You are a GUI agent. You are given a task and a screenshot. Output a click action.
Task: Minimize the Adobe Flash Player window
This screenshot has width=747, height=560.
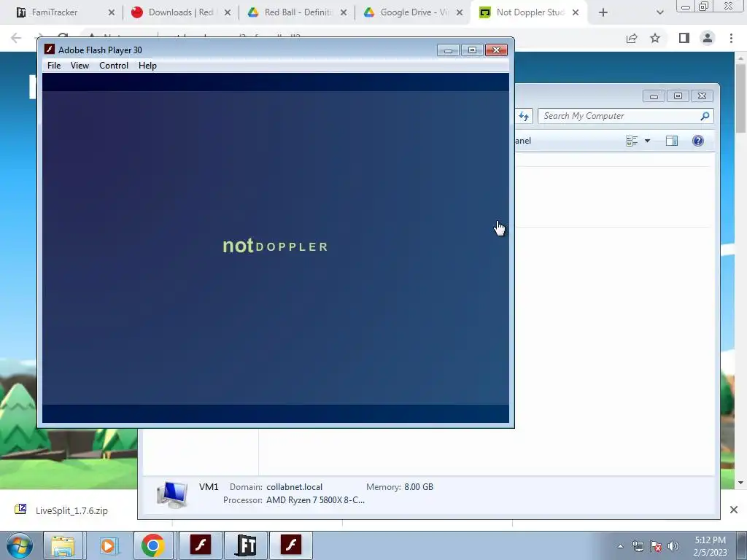pyautogui.click(x=448, y=50)
